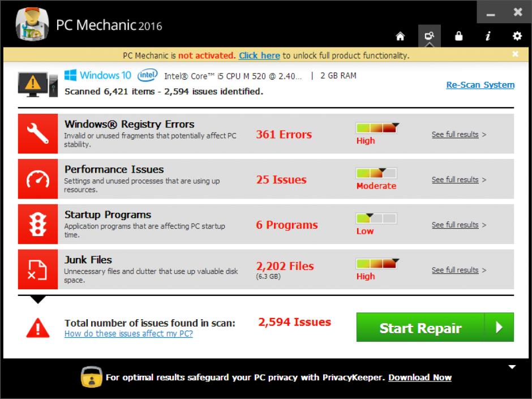Collapse the bottom PrivacyKeeper bar arrow
Image resolution: width=532 pixels, height=399 pixels.
(x=512, y=367)
